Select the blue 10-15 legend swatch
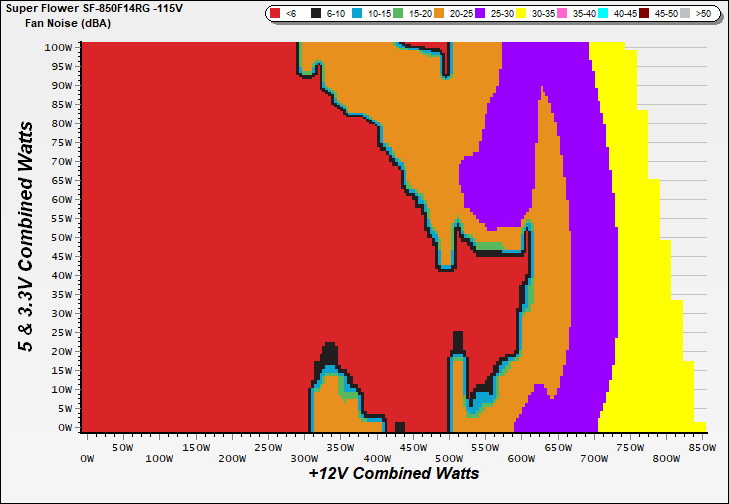 click(356, 14)
